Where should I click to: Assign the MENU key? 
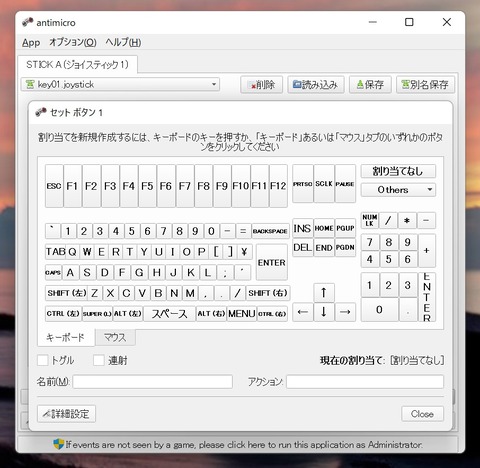click(242, 314)
